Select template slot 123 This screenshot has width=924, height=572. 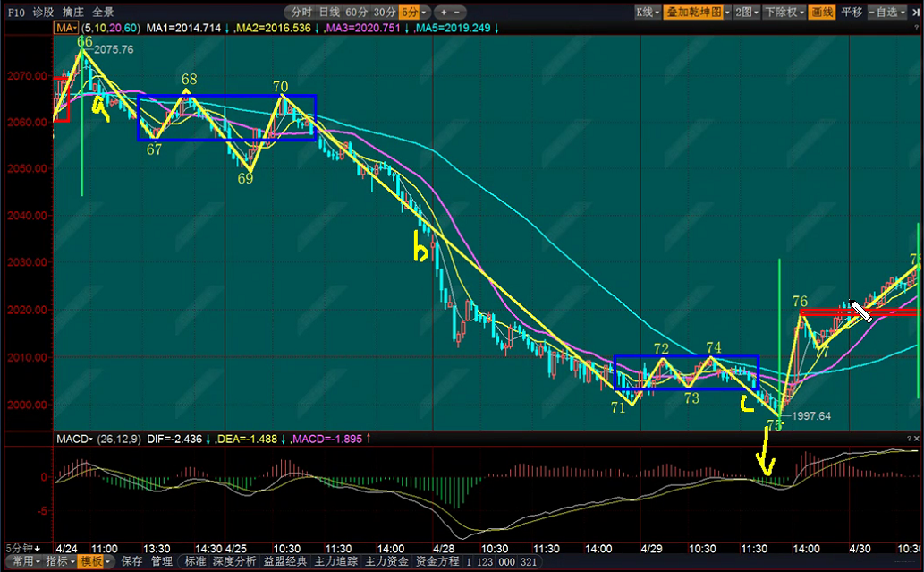pos(485,562)
